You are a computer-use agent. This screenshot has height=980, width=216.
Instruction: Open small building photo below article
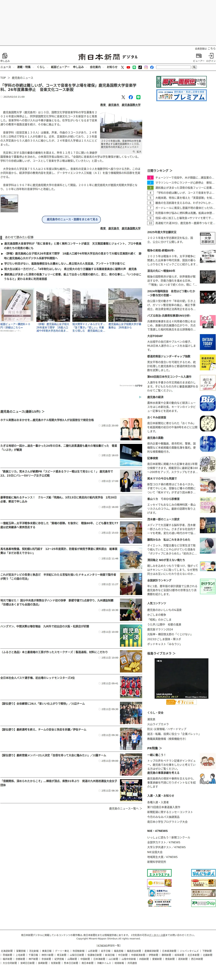tap(9, 204)
